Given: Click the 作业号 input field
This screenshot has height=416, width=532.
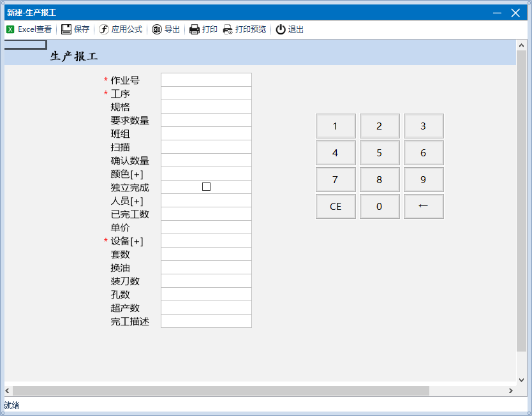Looking at the screenshot, I should (206, 80).
